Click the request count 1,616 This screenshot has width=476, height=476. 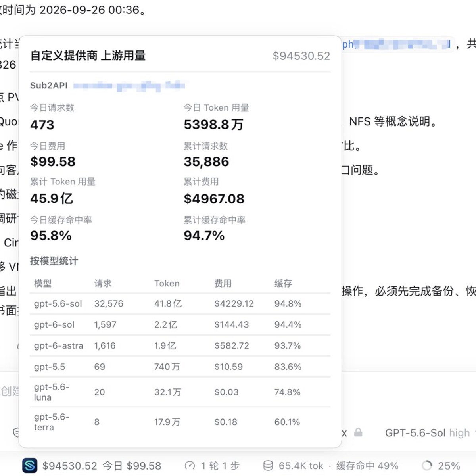(x=105, y=346)
